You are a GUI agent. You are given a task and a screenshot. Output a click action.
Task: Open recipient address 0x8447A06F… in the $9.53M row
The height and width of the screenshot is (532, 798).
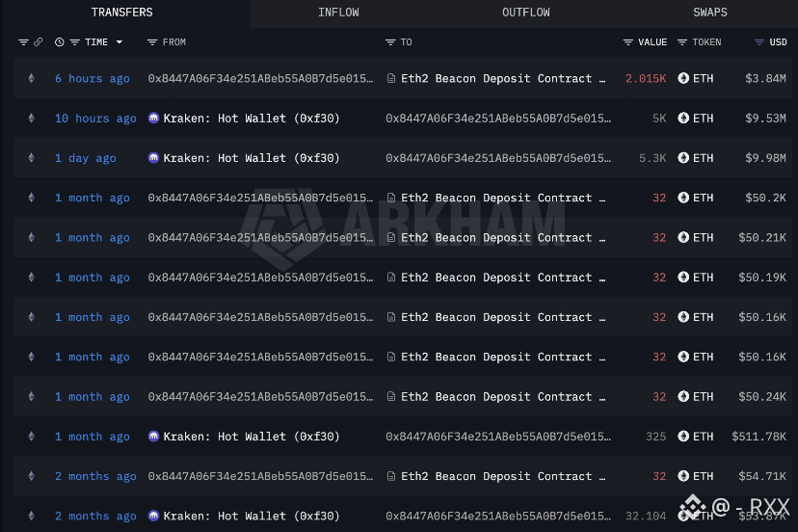click(498, 119)
